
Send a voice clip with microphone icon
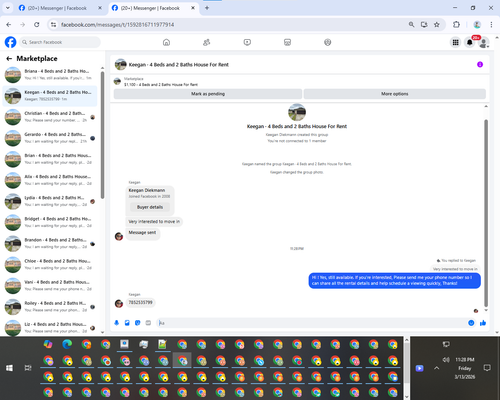pyautogui.click(x=116, y=323)
